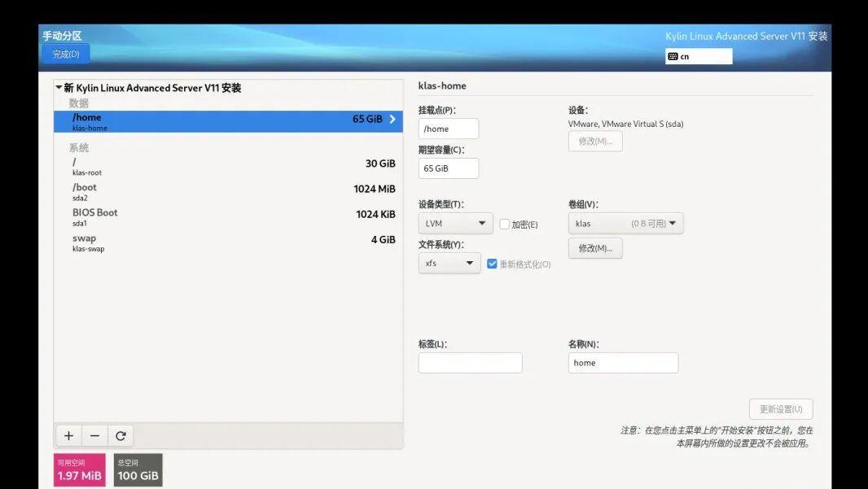Click the reload disks icon
Image resolution: width=868 pixels, height=489 pixels.
121,435
